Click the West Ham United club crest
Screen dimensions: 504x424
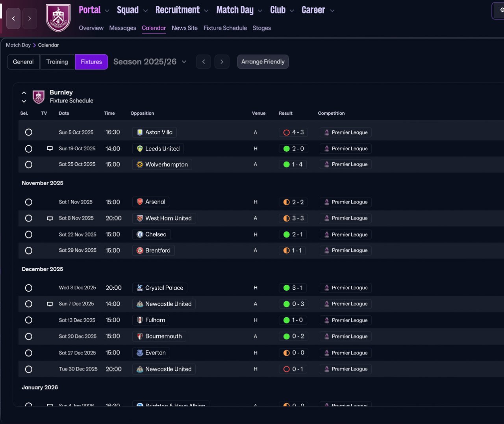[x=140, y=218]
